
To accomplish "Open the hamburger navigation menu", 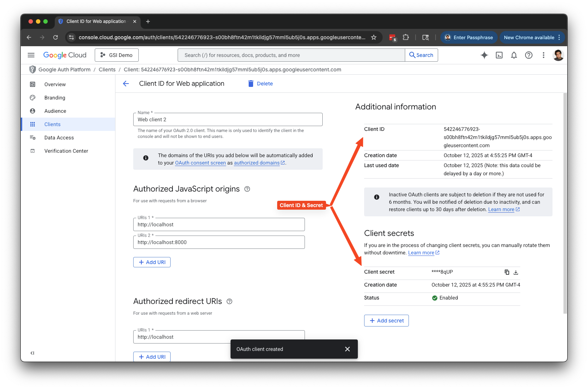I will [31, 55].
